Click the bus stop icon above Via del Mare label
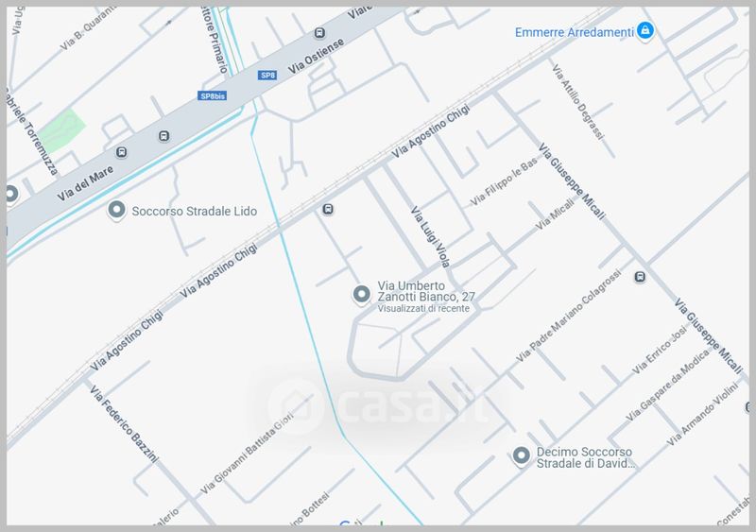This screenshot has width=756, height=532. [x=122, y=152]
